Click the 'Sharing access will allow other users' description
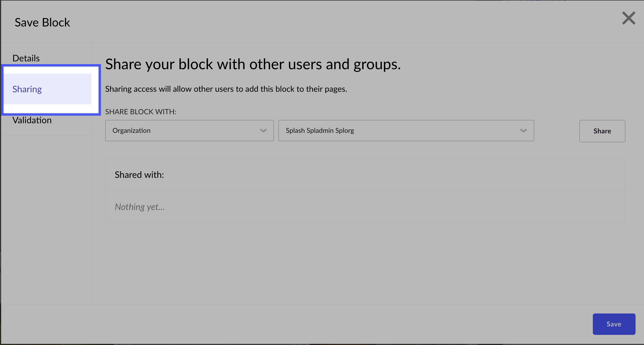Screen dimensions: 644x345 click(226, 89)
